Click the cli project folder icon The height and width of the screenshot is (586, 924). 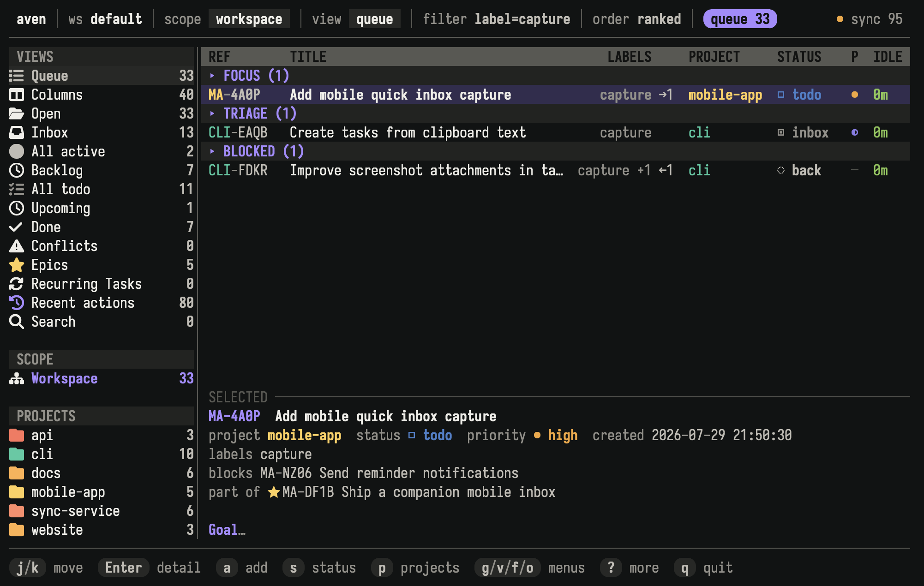(x=17, y=454)
